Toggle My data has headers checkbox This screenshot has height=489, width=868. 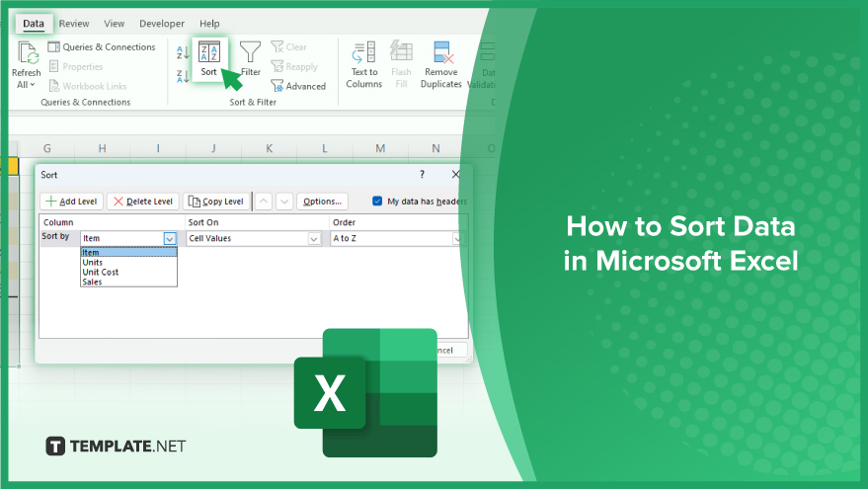(x=377, y=201)
